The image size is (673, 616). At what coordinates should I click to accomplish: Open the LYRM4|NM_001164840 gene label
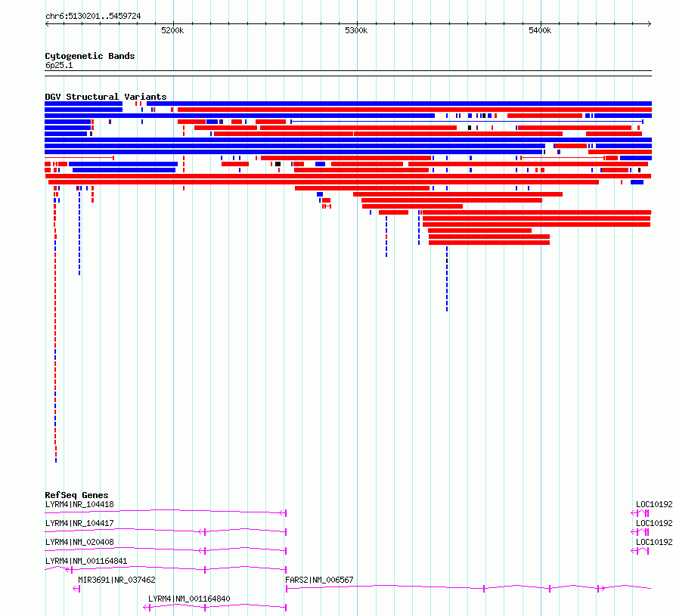tap(189, 599)
